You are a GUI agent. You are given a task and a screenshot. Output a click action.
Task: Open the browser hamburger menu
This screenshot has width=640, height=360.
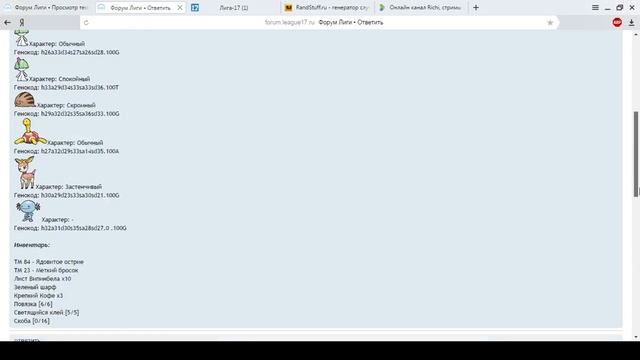[596, 8]
